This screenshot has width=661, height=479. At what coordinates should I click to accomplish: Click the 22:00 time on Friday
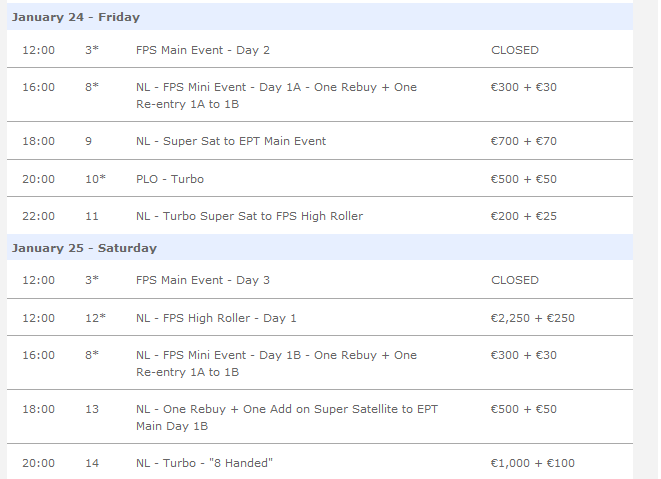38,216
